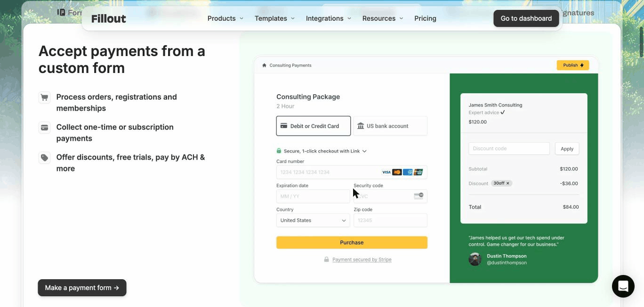This screenshot has width=644, height=307.
Task: Open the Products menu
Action: (x=225, y=18)
